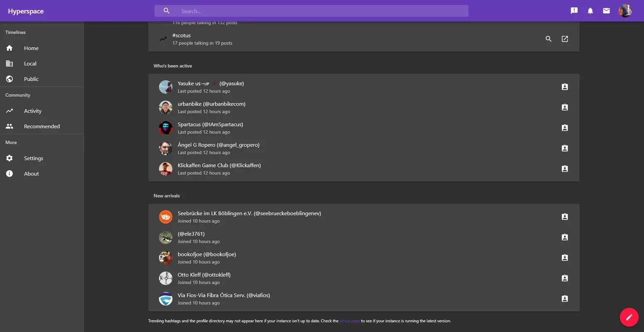View profile of Spartacus (@IAmSpartacus)

point(565,128)
